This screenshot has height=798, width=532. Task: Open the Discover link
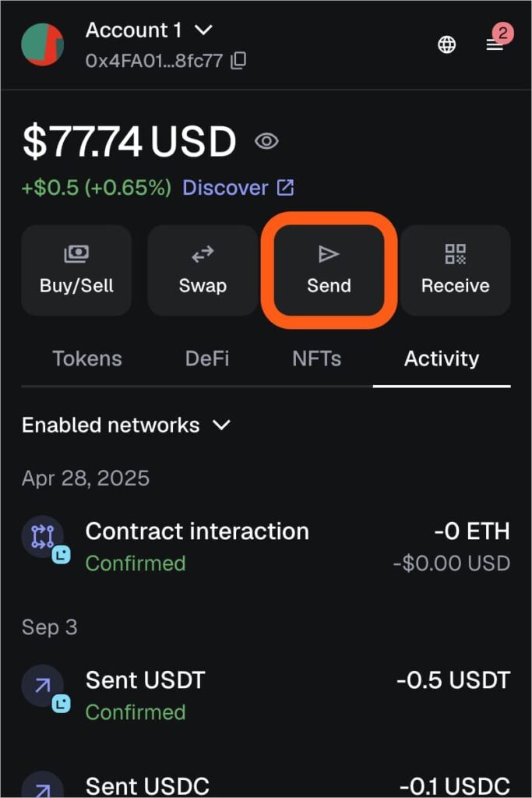[227, 187]
